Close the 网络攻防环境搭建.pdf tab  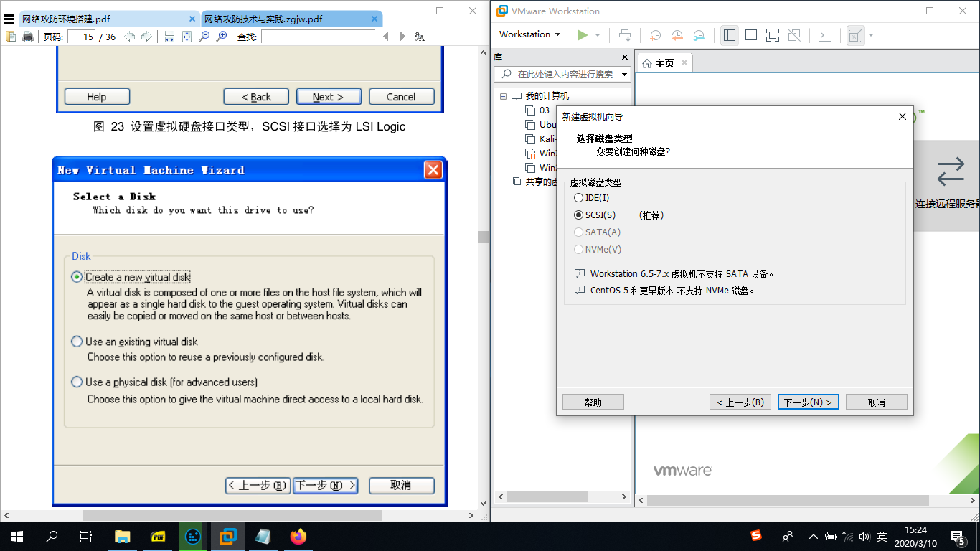192,19
